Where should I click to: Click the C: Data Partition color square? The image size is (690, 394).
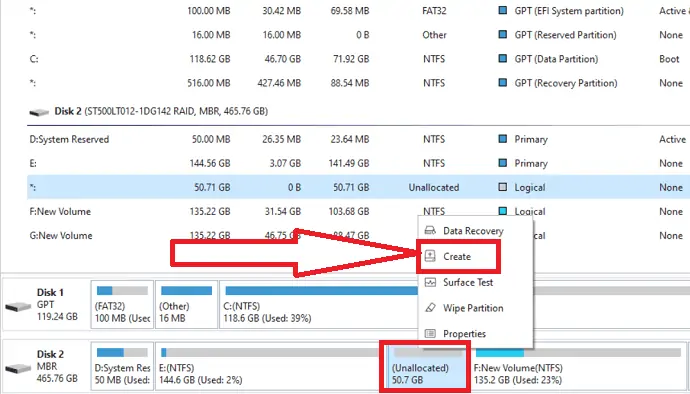(x=503, y=59)
